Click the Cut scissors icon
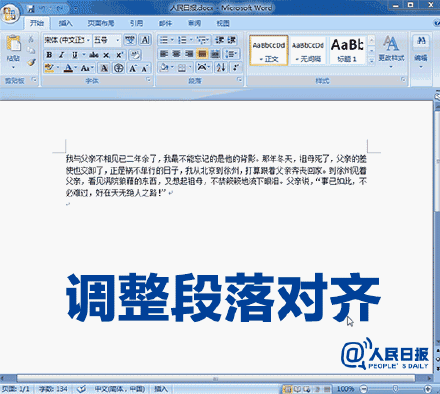This screenshot has height=394, width=440. (x=31, y=39)
